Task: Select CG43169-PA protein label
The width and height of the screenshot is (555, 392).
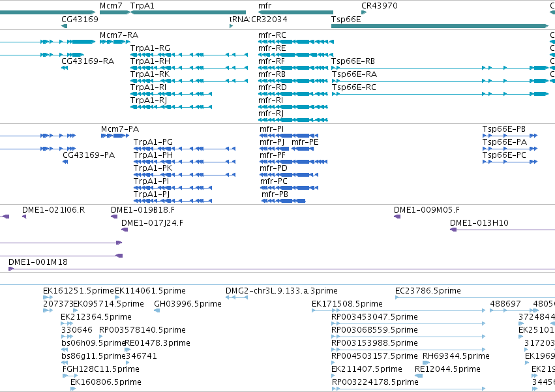Action: click(89, 155)
